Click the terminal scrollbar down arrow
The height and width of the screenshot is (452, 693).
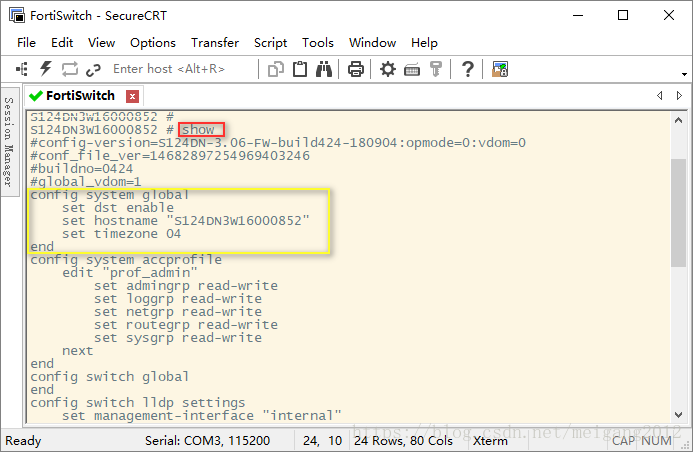click(678, 414)
